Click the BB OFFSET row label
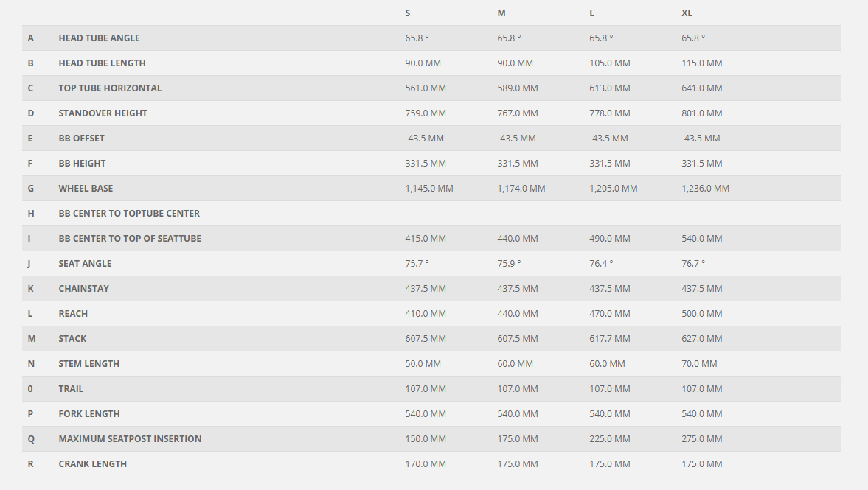 pos(81,139)
